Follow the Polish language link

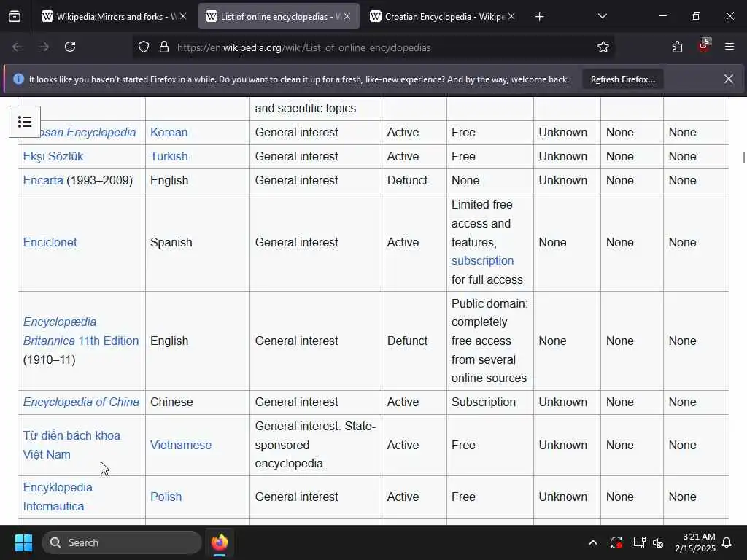coord(166,497)
